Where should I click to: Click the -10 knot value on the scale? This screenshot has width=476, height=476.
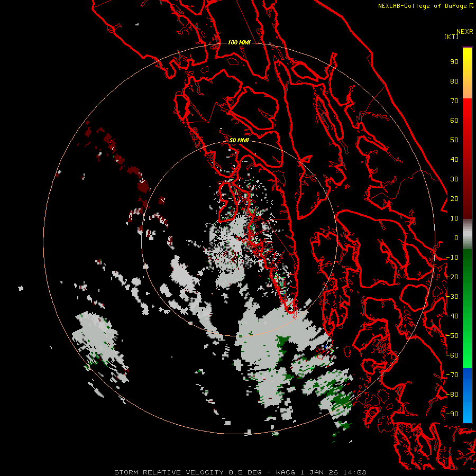[452, 258]
